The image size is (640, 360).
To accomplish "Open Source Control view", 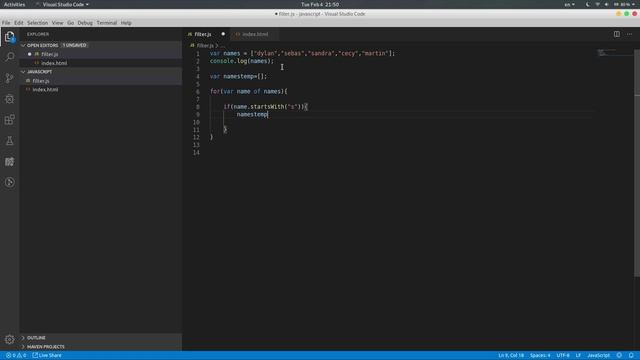I will coord(9,78).
